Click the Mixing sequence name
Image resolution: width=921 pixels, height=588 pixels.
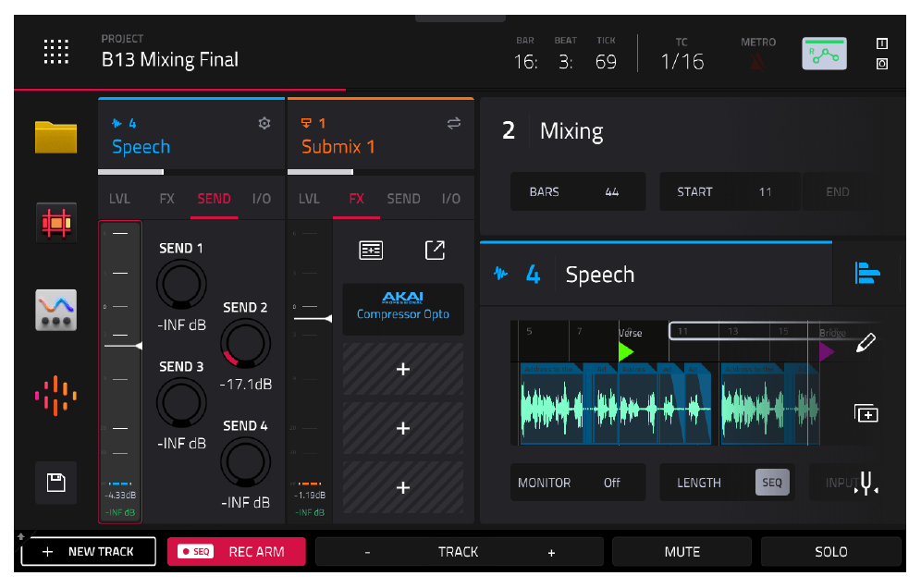tap(571, 131)
